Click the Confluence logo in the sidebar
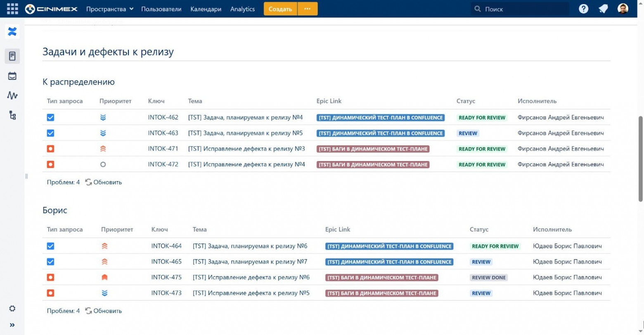 (12, 32)
